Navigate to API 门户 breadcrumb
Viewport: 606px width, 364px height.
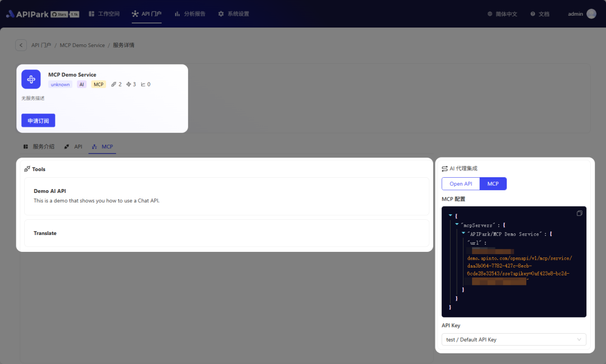41,45
